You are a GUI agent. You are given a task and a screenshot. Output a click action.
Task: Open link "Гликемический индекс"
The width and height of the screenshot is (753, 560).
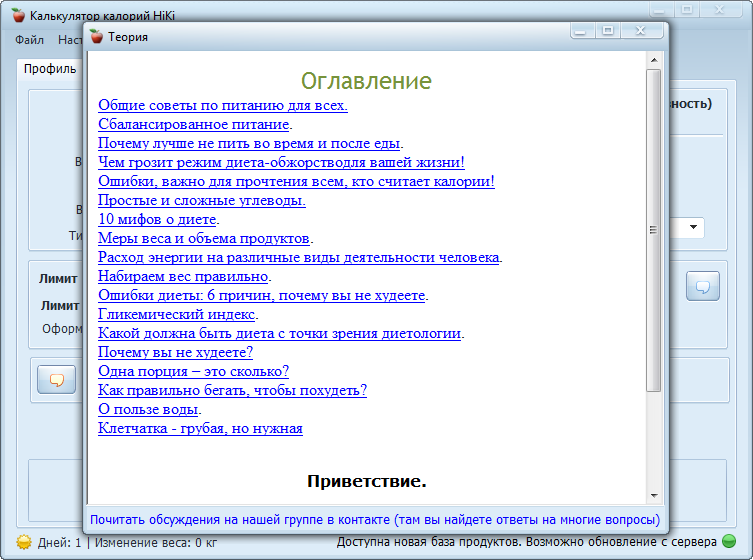click(176, 315)
